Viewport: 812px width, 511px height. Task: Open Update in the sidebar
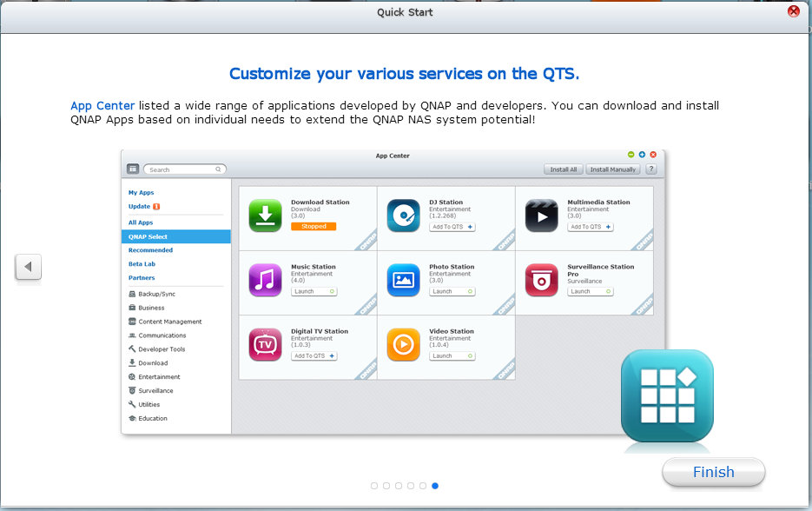(x=139, y=206)
